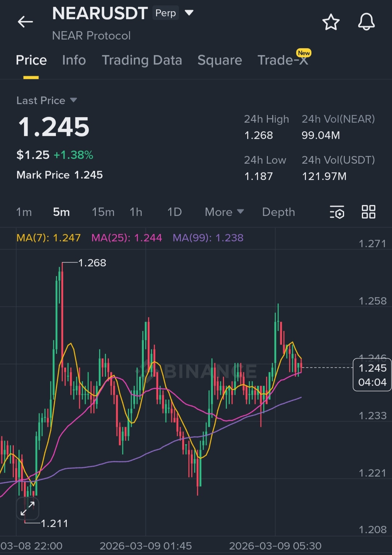Tap the 24h Vol(NEAR) 99.04M value

(x=321, y=135)
